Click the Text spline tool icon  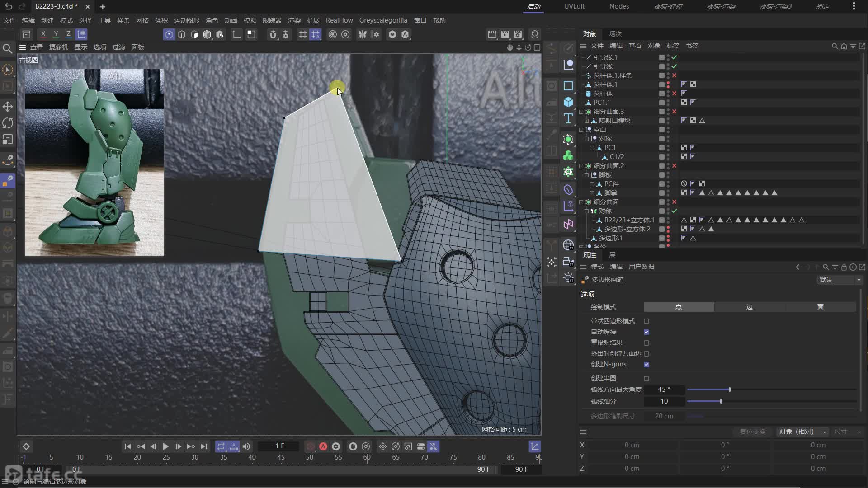click(568, 118)
